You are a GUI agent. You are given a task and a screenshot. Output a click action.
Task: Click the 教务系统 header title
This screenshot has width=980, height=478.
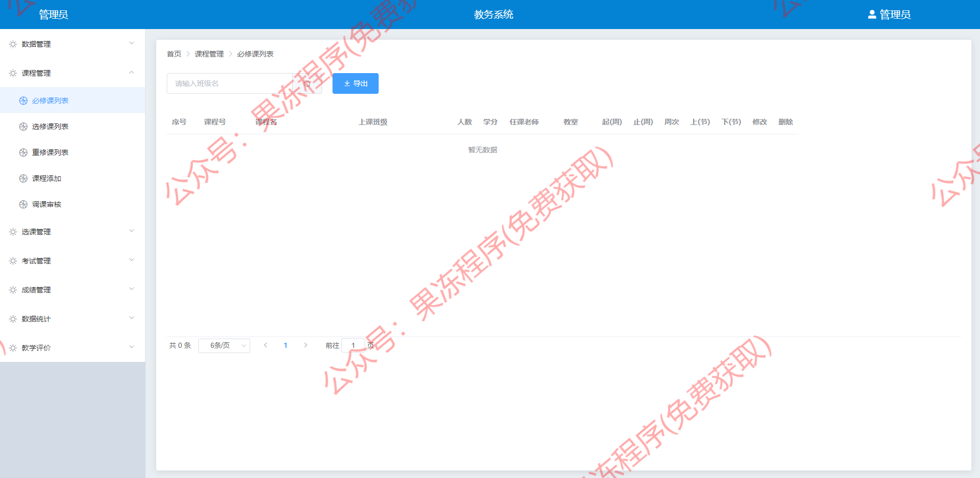494,15
